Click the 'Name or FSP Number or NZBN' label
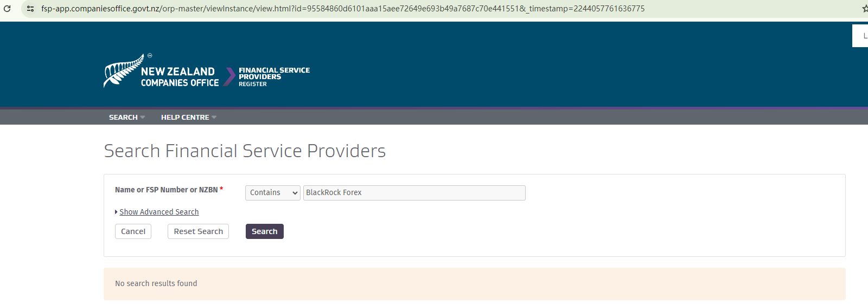This screenshot has height=304, width=868. click(x=167, y=190)
